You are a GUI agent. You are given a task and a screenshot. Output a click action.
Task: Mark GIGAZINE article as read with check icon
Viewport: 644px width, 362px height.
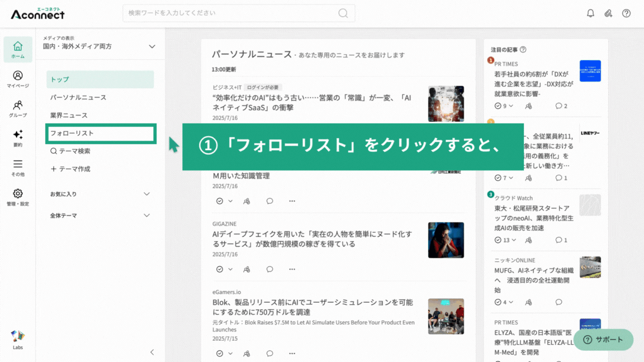pos(220,269)
